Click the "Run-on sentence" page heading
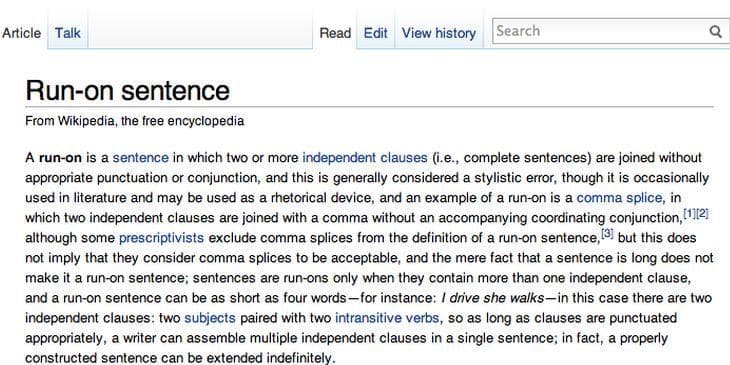730x365 pixels. tap(128, 90)
